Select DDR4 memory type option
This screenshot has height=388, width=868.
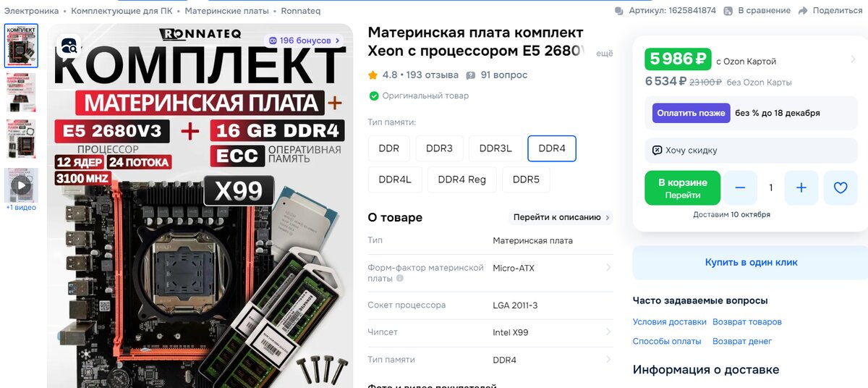[552, 148]
